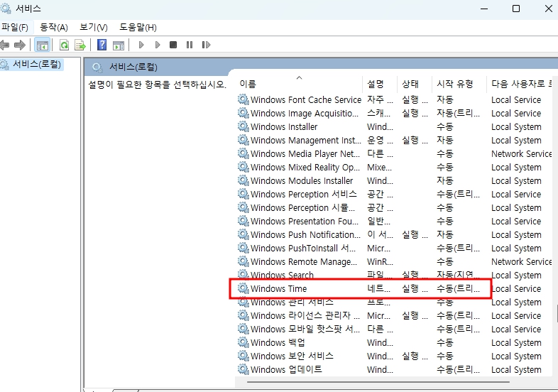
Task: Select the Windows Presentation Fou... service
Action: [394, 221]
